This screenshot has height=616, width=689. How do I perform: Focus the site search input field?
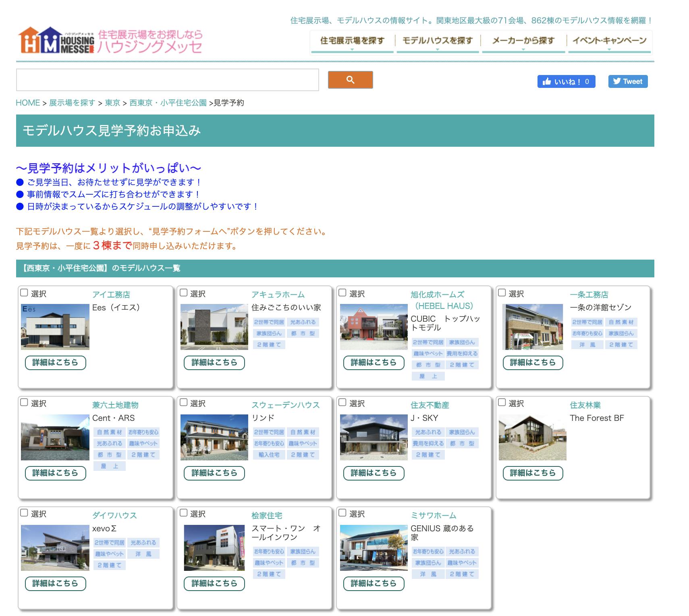tap(167, 80)
